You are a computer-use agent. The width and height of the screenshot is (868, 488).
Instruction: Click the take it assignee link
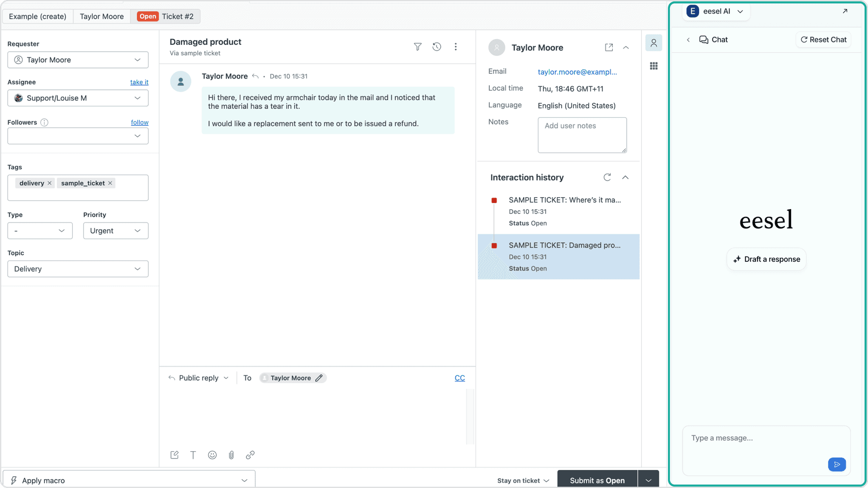click(x=139, y=82)
